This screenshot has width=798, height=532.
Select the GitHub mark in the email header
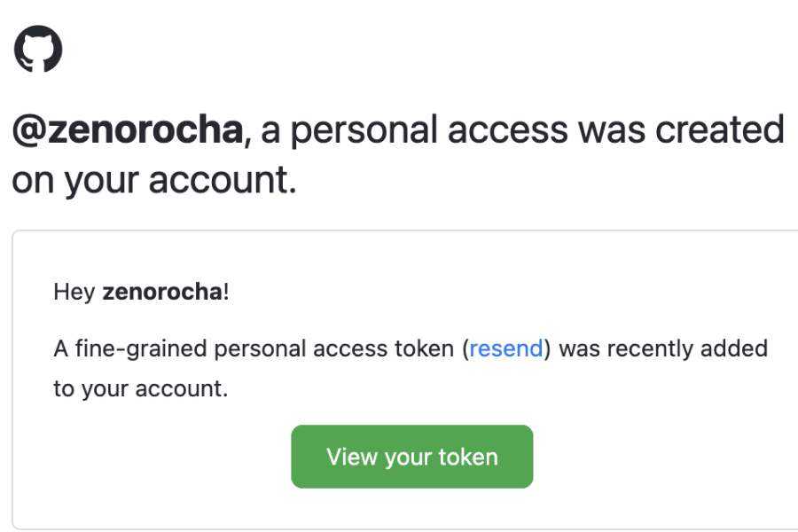click(x=39, y=47)
